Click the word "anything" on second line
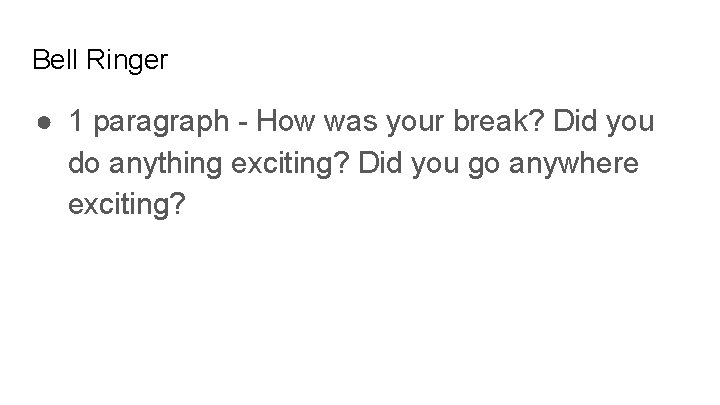The height and width of the screenshot is (405, 720). [165, 164]
